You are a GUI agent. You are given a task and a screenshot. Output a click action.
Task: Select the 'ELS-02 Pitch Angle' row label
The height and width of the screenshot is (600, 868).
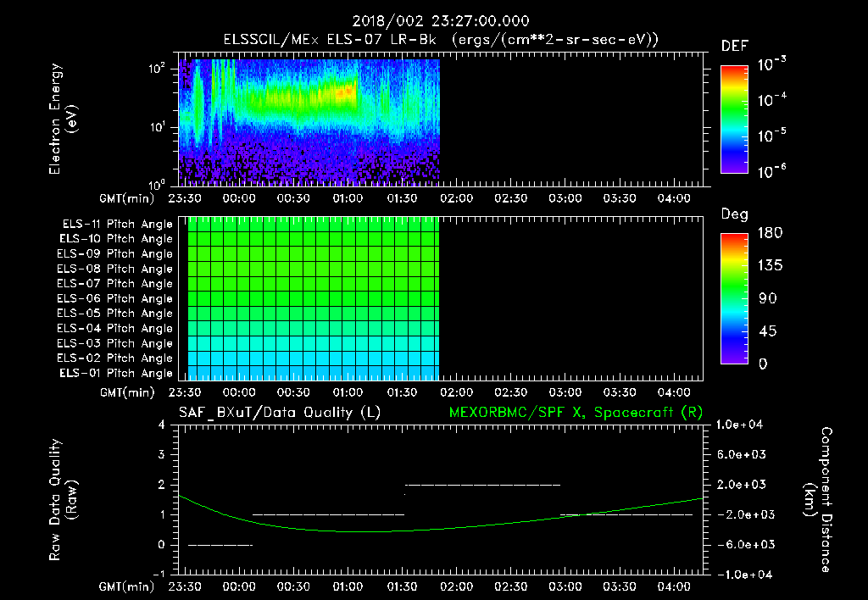click(x=115, y=358)
